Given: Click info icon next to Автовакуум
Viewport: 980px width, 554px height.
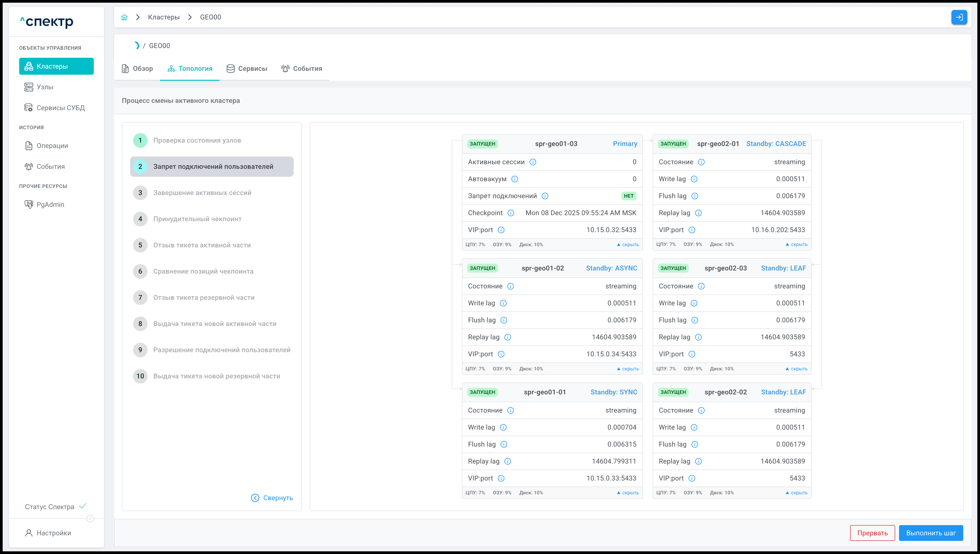Looking at the screenshot, I should 514,179.
